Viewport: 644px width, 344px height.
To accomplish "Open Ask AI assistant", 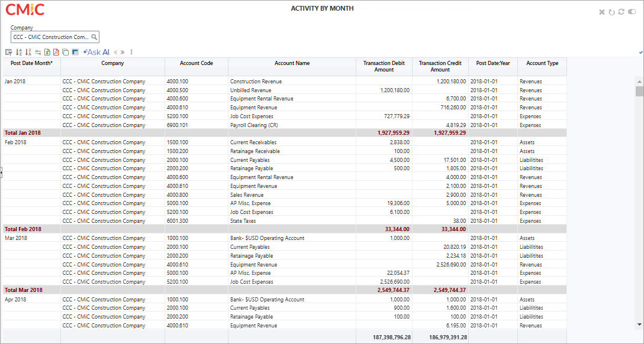I will pos(96,52).
